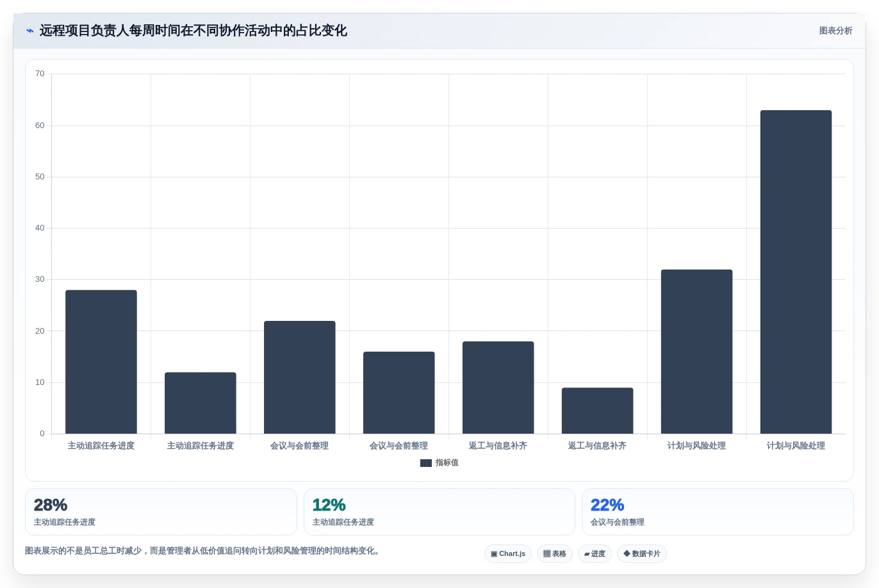The image size is (879, 588).
Task: Select the 表格 tag button
Action: [555, 553]
